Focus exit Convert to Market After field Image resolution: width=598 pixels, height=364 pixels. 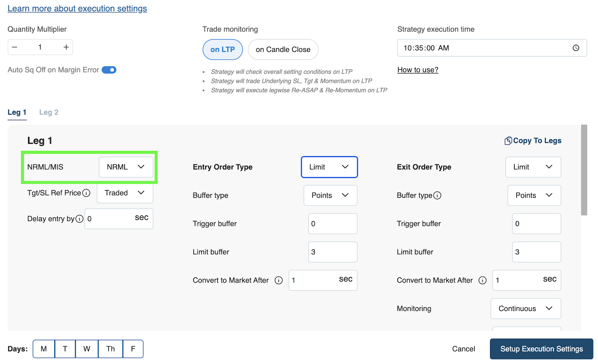(527, 280)
